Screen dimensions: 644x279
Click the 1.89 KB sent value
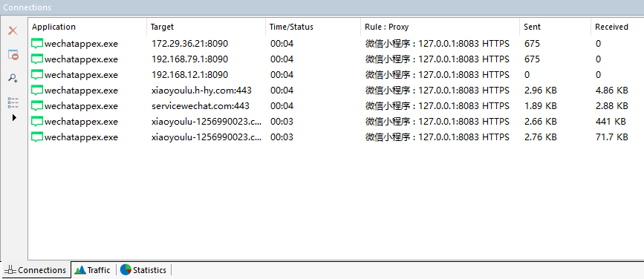click(541, 106)
